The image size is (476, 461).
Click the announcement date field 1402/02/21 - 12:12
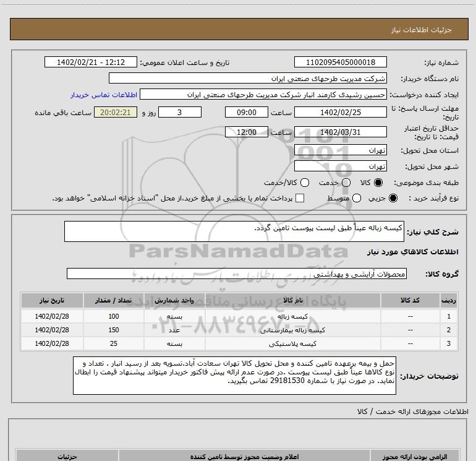click(91, 62)
